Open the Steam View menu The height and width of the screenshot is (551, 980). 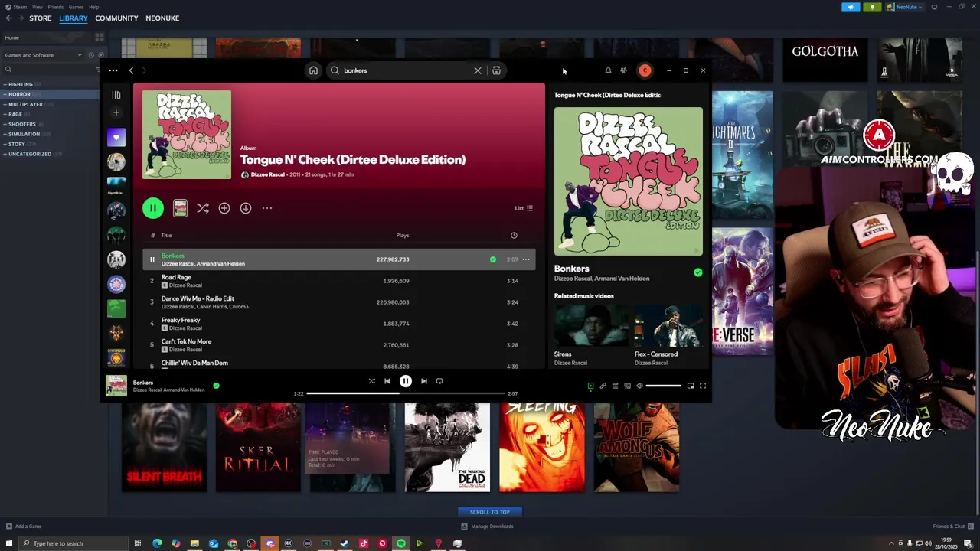(38, 7)
